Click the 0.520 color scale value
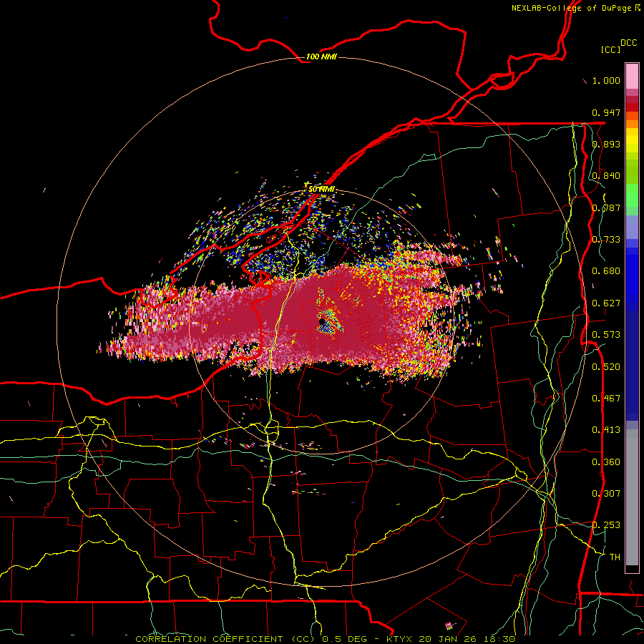 [x=606, y=367]
